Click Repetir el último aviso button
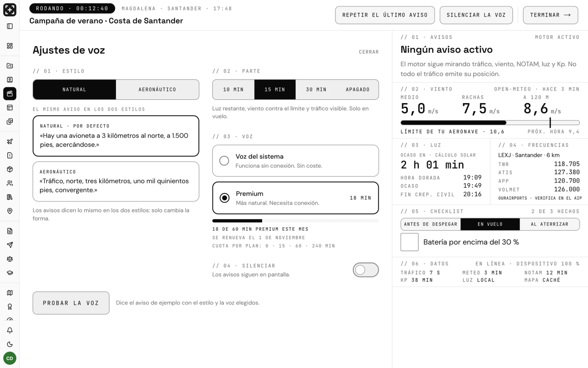Viewport: 588px width, 368px height. coord(385,15)
